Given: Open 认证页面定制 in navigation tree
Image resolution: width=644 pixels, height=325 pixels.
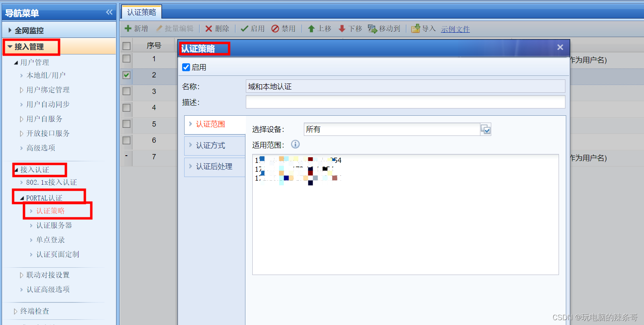Looking at the screenshot, I should (x=58, y=254).
